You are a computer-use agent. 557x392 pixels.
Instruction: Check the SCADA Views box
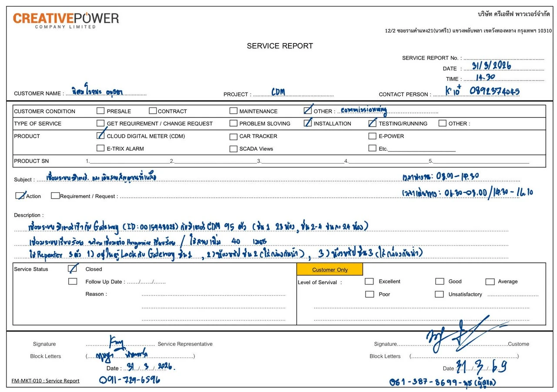pos(234,149)
